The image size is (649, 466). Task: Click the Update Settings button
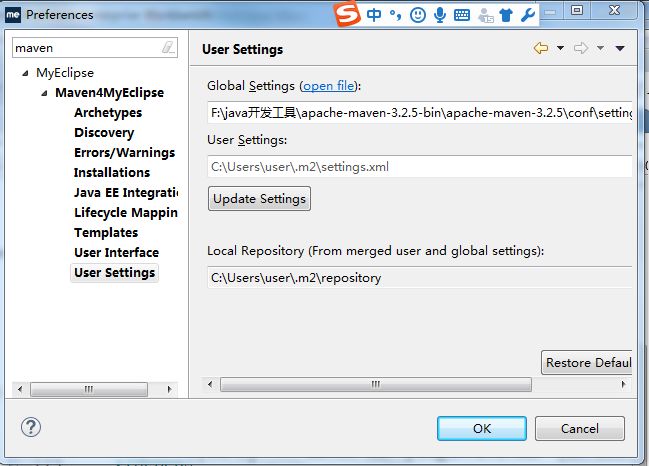[260, 199]
